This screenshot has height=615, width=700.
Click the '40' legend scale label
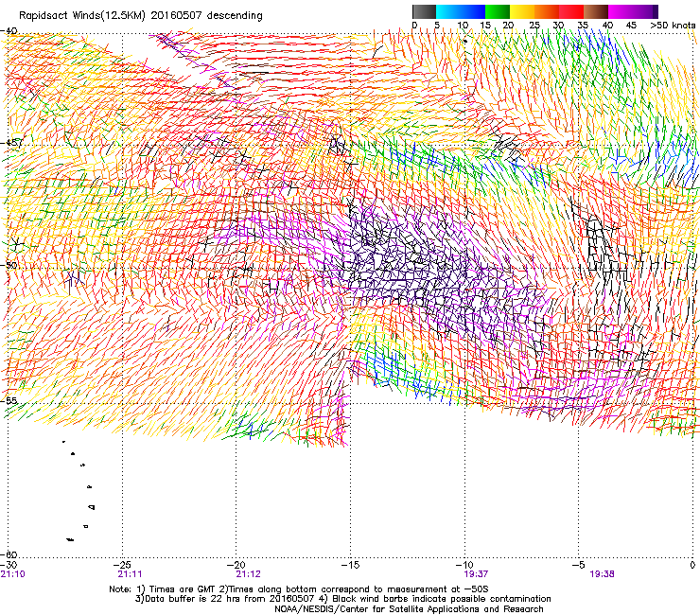pos(607,25)
